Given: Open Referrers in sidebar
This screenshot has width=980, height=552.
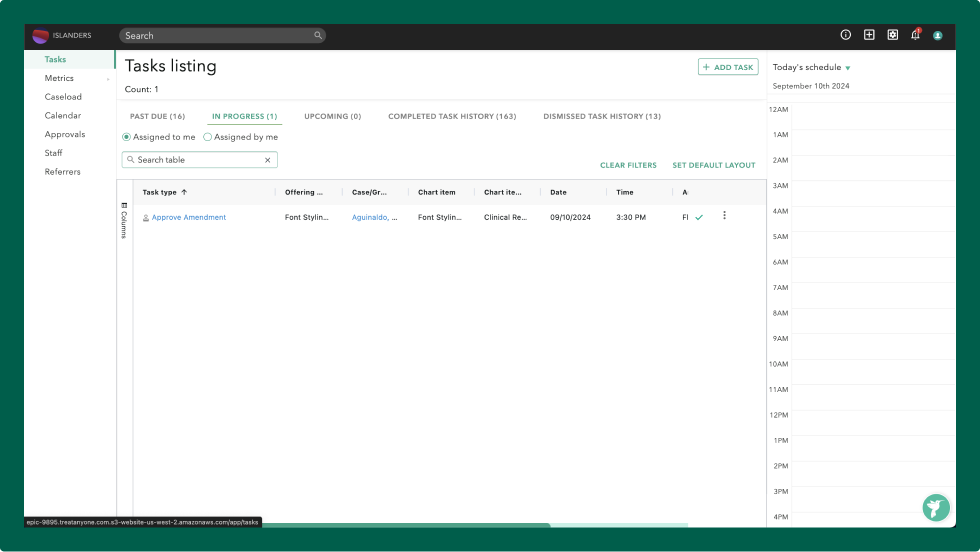Looking at the screenshot, I should pos(62,172).
